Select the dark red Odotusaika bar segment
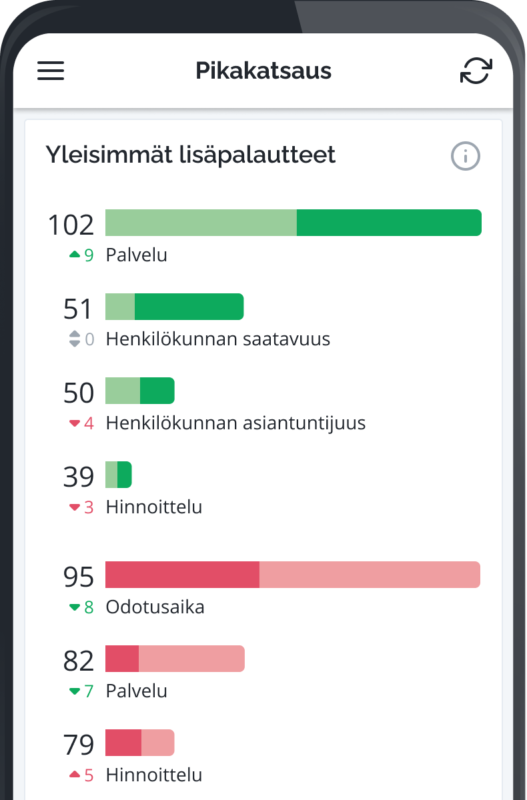The height and width of the screenshot is (800, 527). pos(182,574)
